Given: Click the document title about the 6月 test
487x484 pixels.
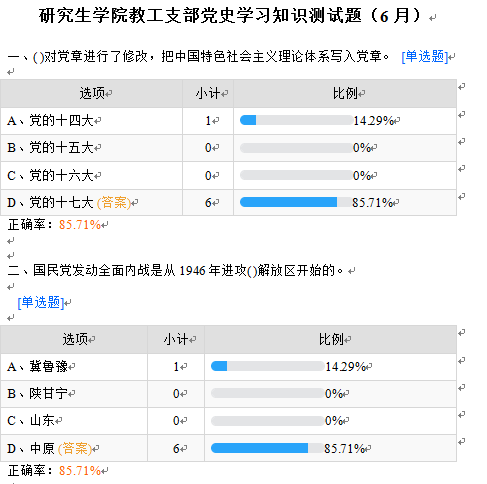Looking at the screenshot, I should click(x=230, y=15).
